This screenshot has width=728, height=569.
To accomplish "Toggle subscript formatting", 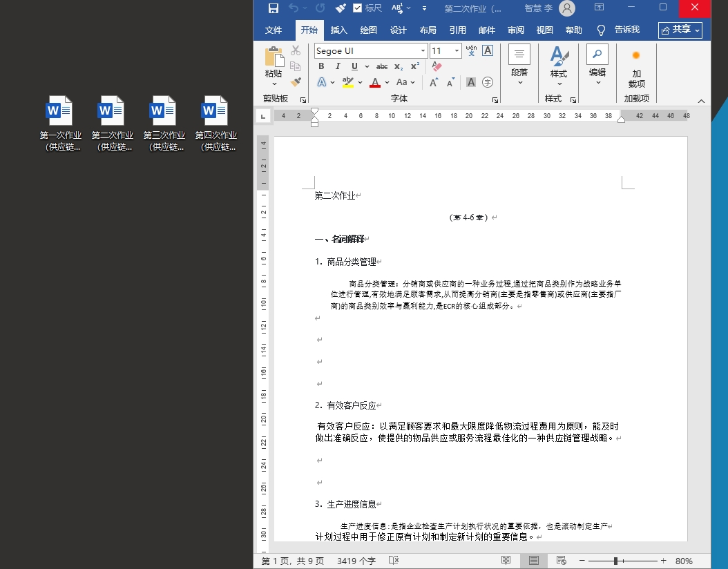I will (399, 66).
